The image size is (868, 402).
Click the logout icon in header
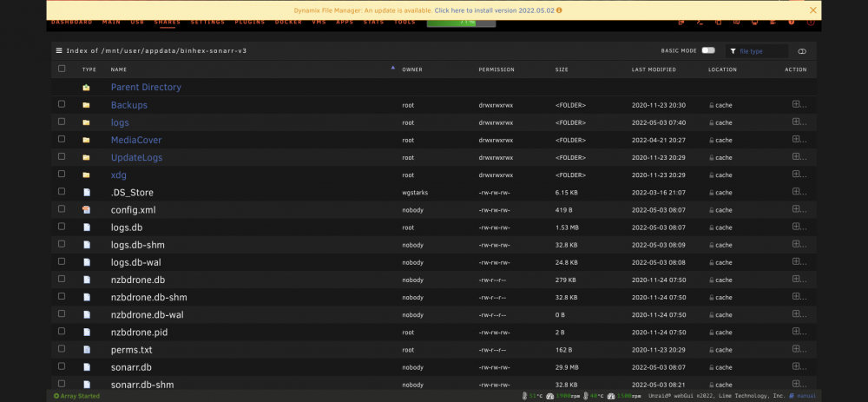pyautogui.click(x=681, y=23)
